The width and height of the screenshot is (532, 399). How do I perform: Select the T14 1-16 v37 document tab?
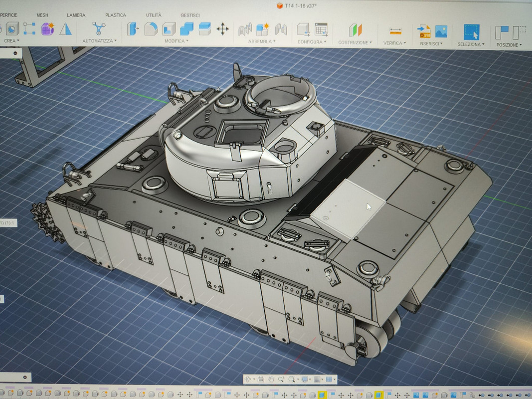(x=297, y=6)
